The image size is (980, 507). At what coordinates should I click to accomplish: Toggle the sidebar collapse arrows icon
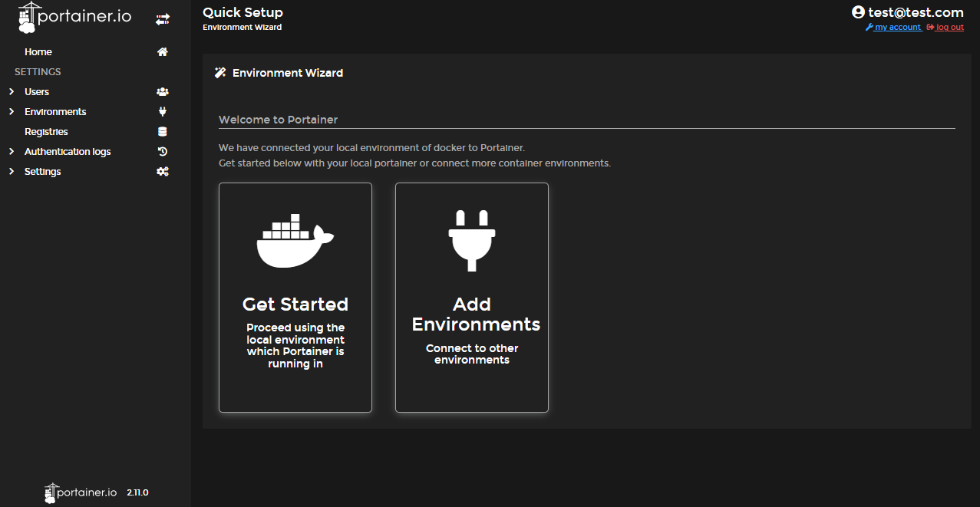point(162,20)
